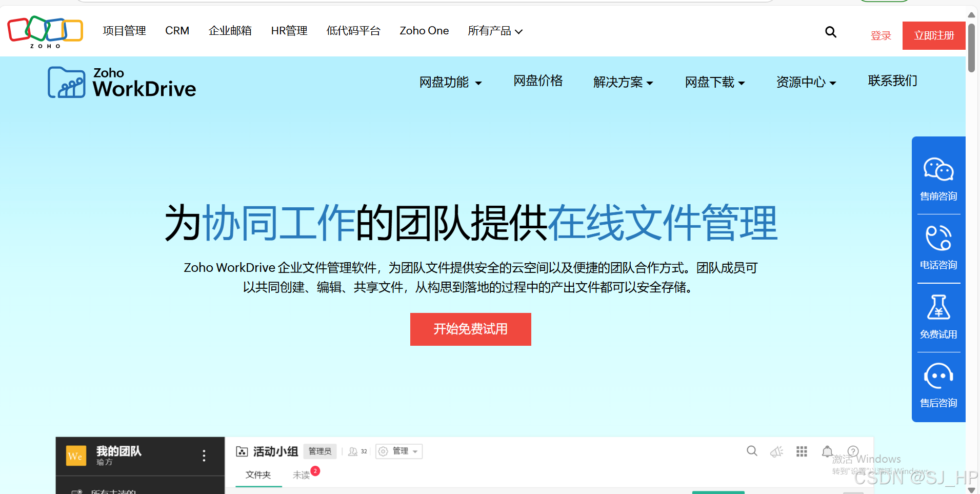
Task: Click the 立即注册 sign-up button
Action: pyautogui.click(x=934, y=35)
